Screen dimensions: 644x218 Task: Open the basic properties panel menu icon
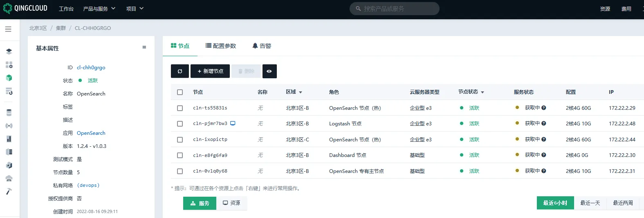click(144, 48)
